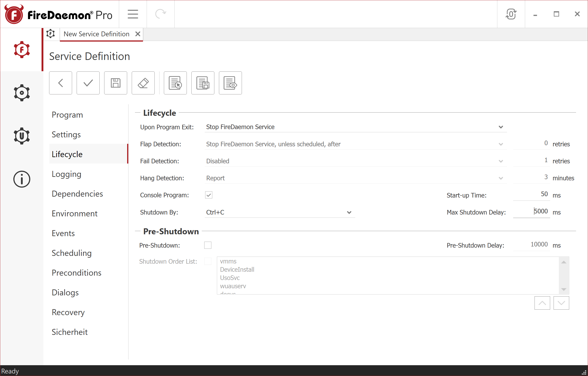Open the Sicherheit section
The height and width of the screenshot is (376, 588).
tap(69, 332)
